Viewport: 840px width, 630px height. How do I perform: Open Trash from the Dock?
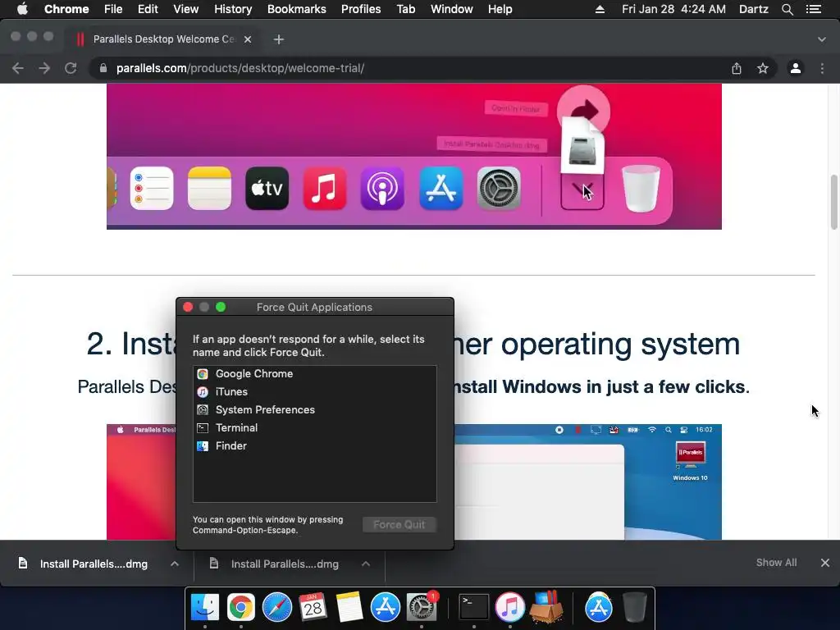coord(635,608)
